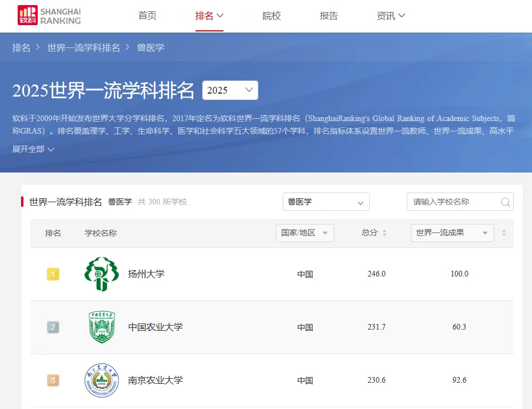Expand the 排名 navigation menu
The width and height of the screenshot is (532, 409).
209,15
